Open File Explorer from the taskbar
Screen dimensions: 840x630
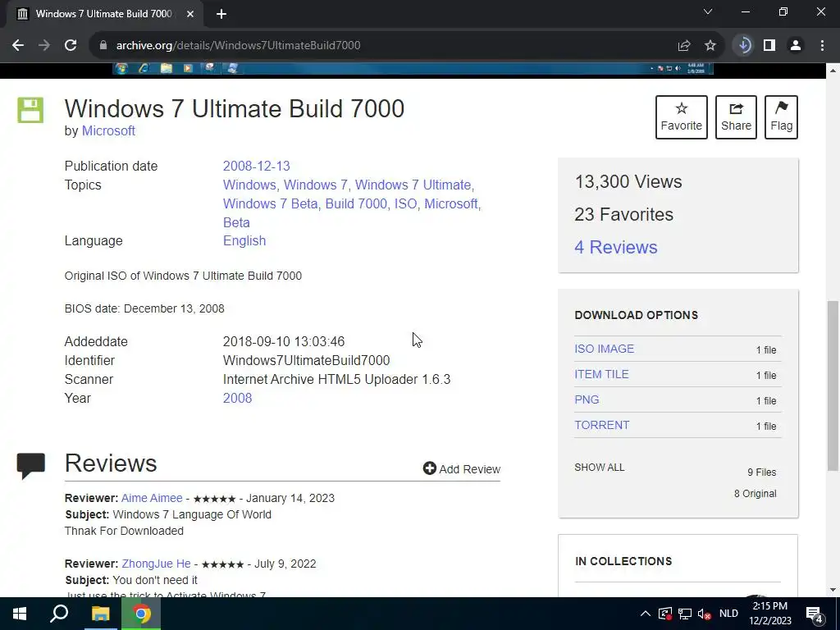coord(100,614)
